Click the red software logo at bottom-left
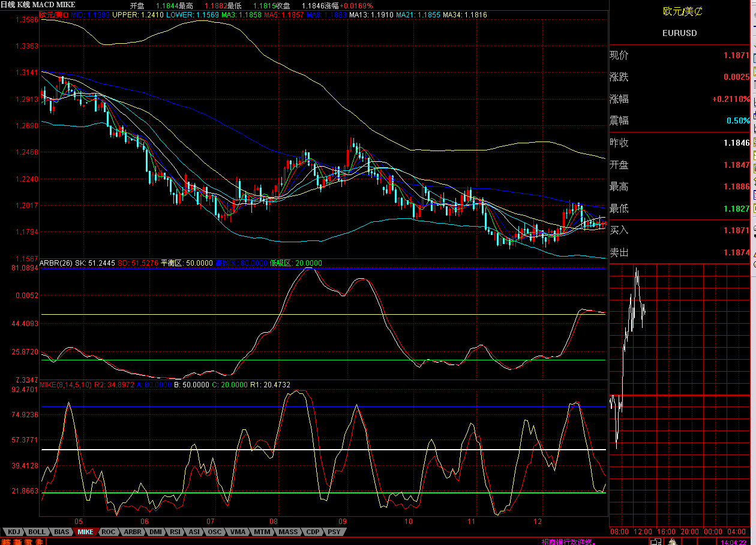 coord(23,541)
